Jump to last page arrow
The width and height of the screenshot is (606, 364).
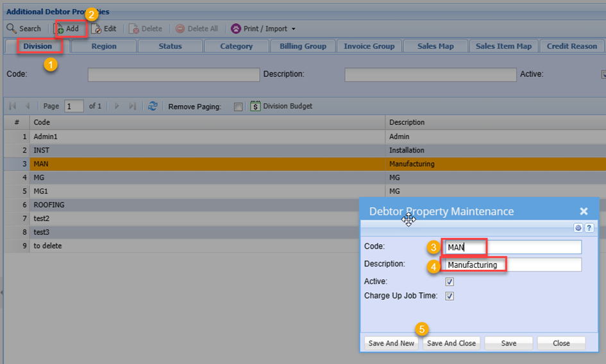pyautogui.click(x=132, y=106)
